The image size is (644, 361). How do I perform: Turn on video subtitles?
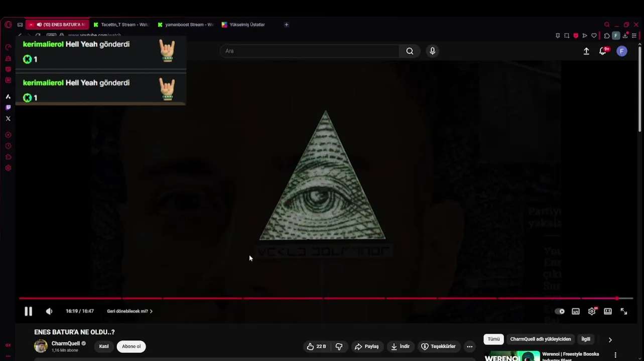[576, 311]
